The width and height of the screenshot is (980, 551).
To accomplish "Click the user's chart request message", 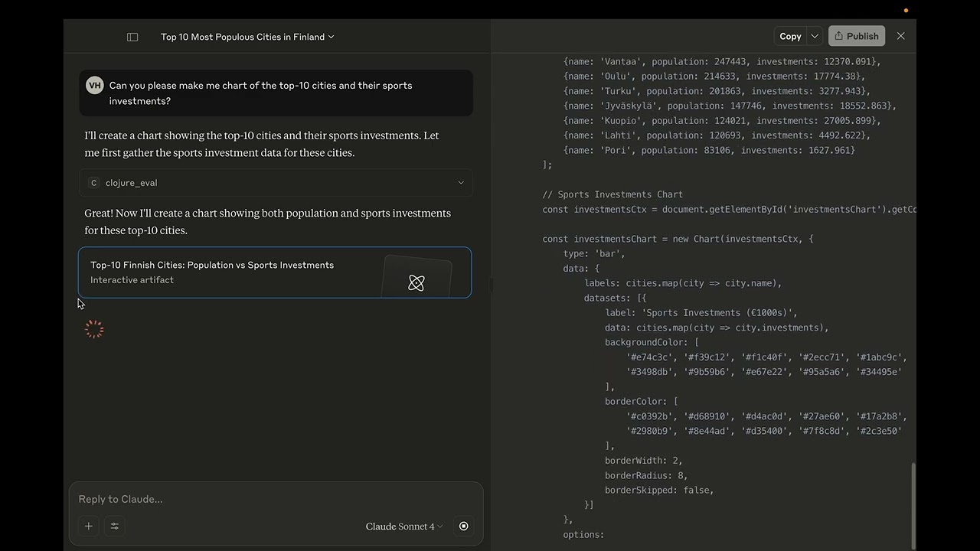I will (x=276, y=93).
